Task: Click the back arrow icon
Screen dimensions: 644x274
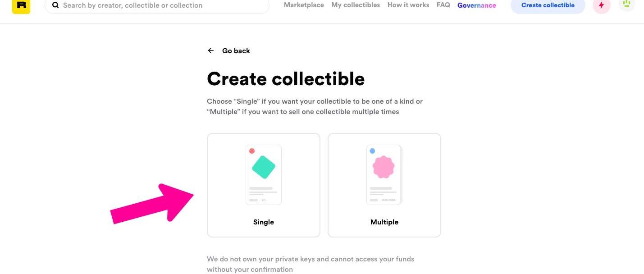Action: point(210,50)
